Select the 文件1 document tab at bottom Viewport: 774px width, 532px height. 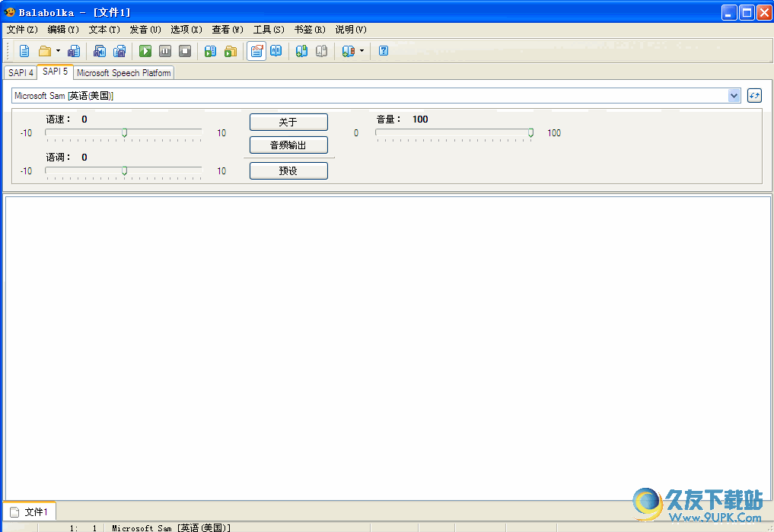pos(30,511)
